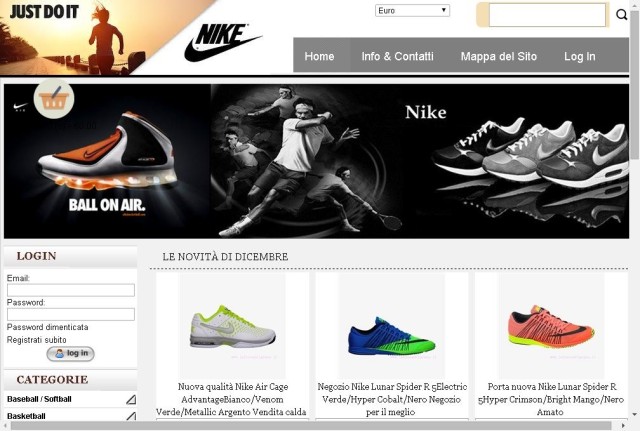Go to the Home menu item
Screen dimensions: 640x431
(319, 56)
